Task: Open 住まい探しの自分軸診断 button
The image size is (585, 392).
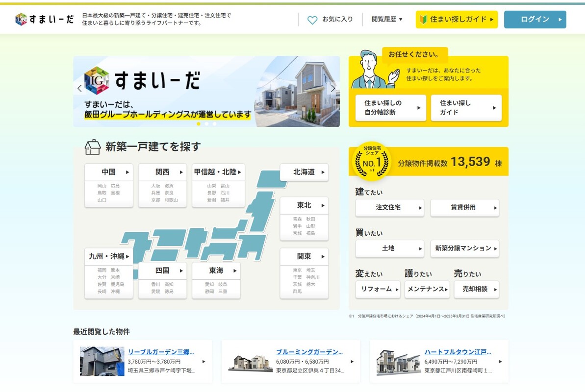Action: coord(391,108)
